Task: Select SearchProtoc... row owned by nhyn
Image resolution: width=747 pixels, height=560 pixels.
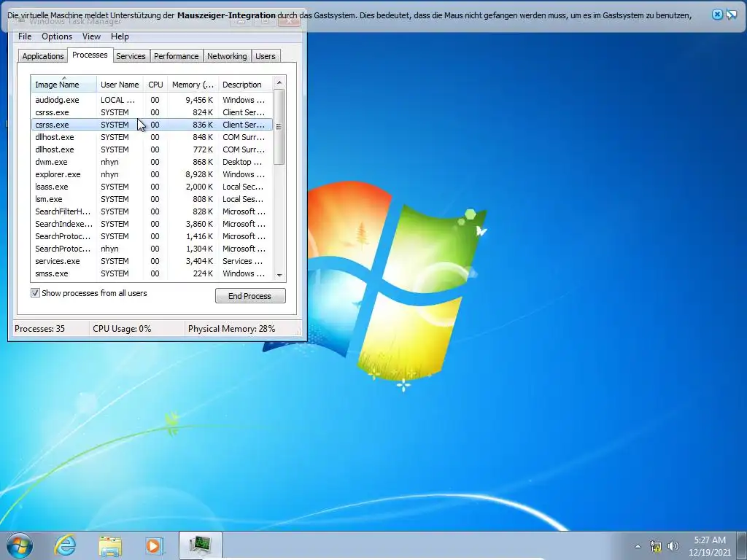Action: [x=152, y=249]
